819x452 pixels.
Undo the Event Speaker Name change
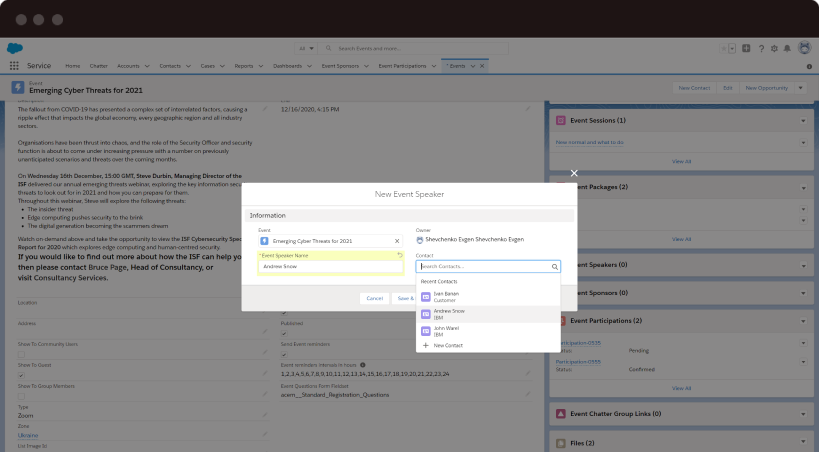point(400,255)
